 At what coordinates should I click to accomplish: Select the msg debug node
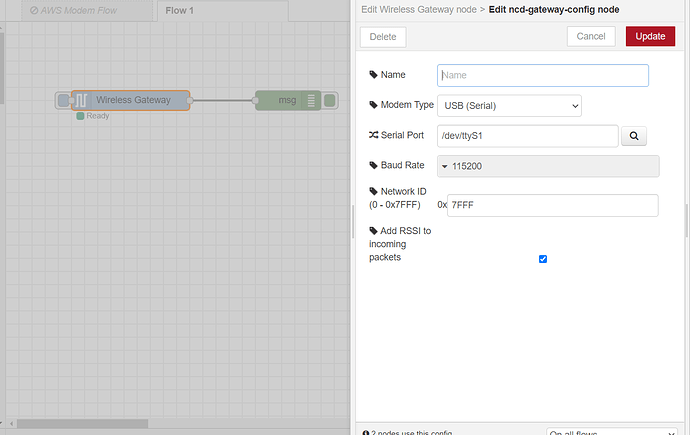tap(288, 100)
